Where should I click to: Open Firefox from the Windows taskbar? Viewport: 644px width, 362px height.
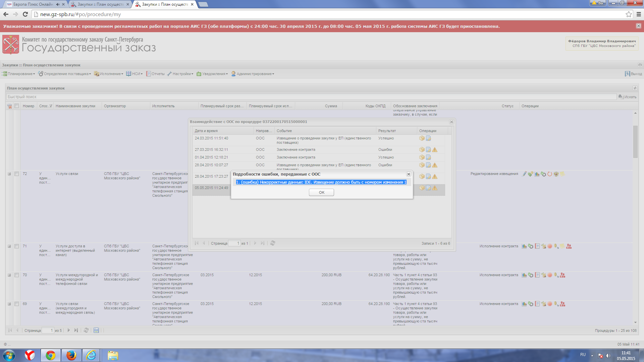[71, 355]
